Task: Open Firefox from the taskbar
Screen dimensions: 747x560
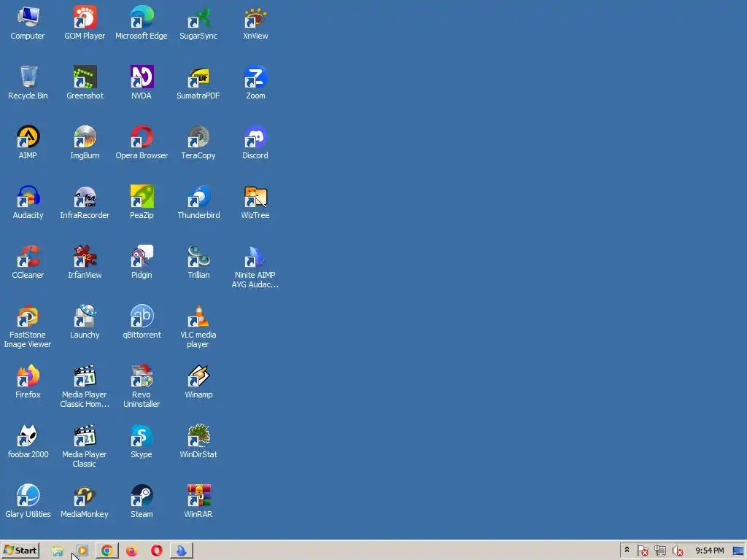Action: [131, 551]
